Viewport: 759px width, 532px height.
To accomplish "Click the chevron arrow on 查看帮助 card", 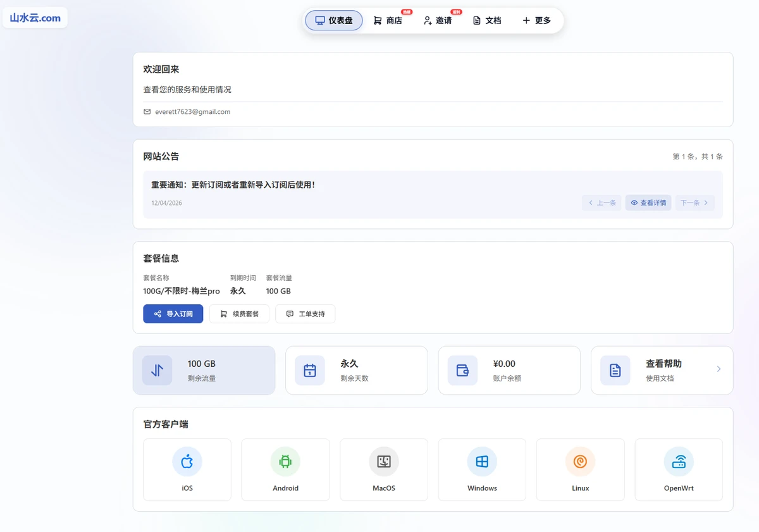I will [x=719, y=369].
